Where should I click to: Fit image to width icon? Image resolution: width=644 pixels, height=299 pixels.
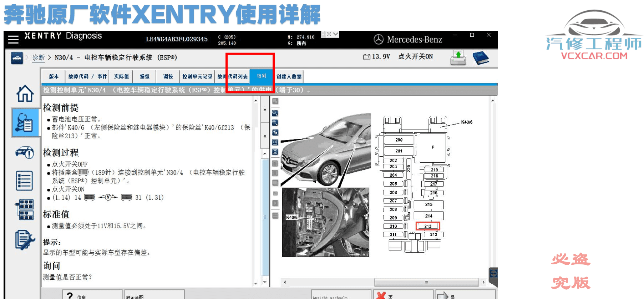(275, 142)
